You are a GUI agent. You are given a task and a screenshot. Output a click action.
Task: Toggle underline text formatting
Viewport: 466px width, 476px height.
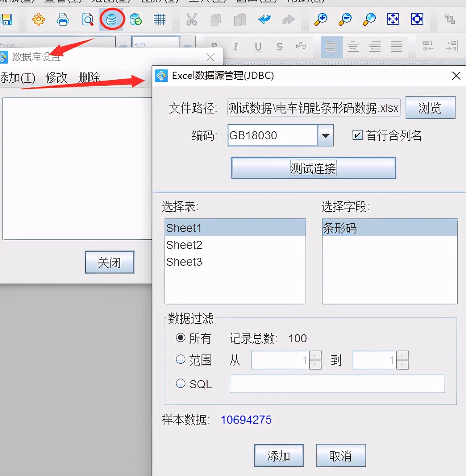tap(258, 47)
